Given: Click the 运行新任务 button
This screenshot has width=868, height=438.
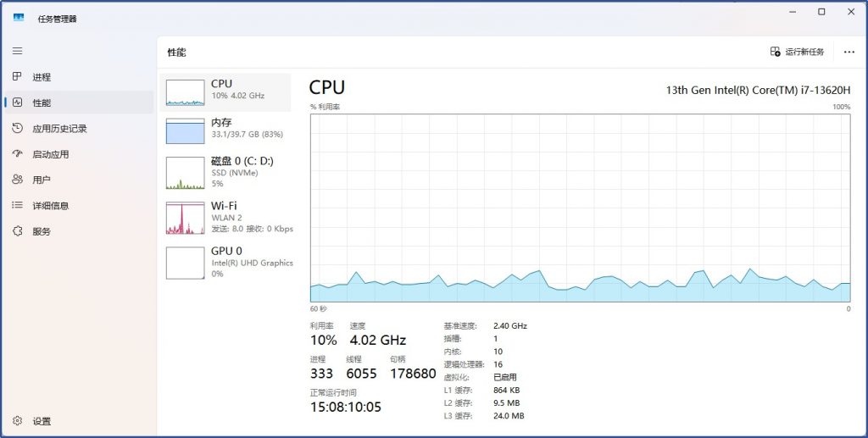Looking at the screenshot, I should 797,52.
